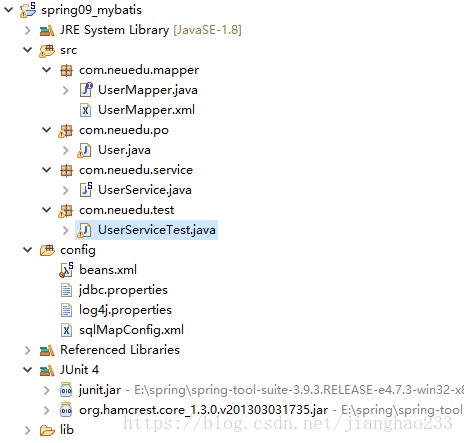The image size is (464, 443).
Task: Select JRE System Library [JavaSE-1.8] label
Action: 151,30
